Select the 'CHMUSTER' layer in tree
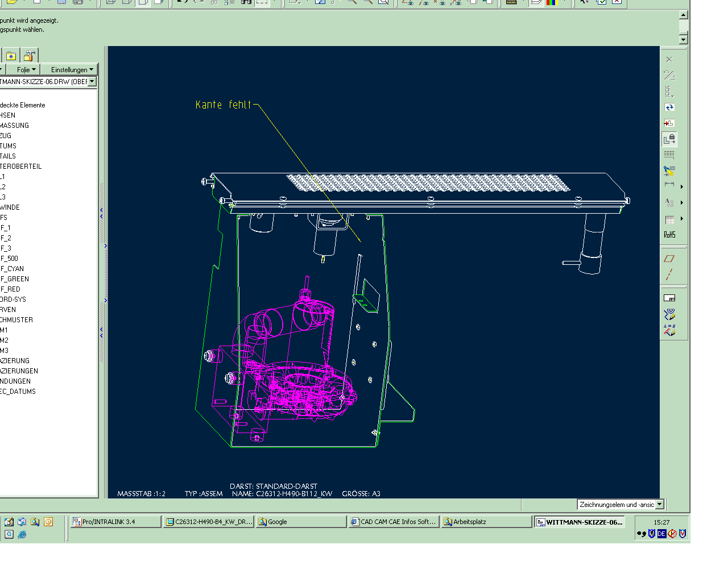 click(x=16, y=320)
